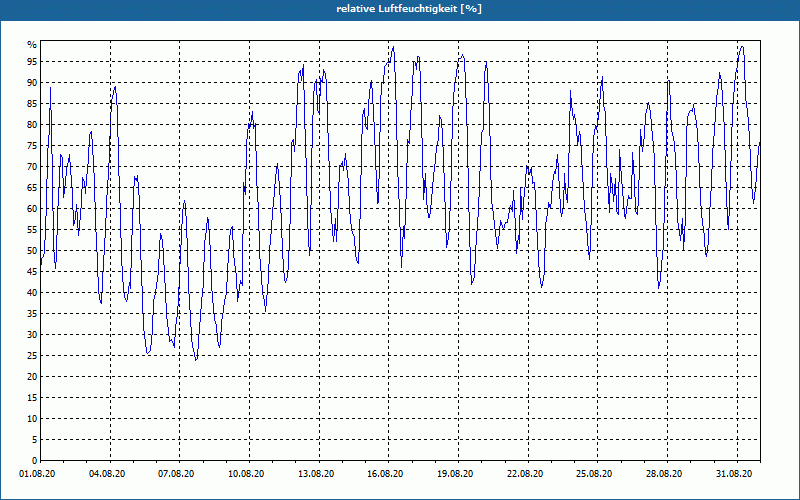Viewport: 800px width, 500px height.
Task: Select the x-axis date label 28.08.20
Action: (x=664, y=474)
